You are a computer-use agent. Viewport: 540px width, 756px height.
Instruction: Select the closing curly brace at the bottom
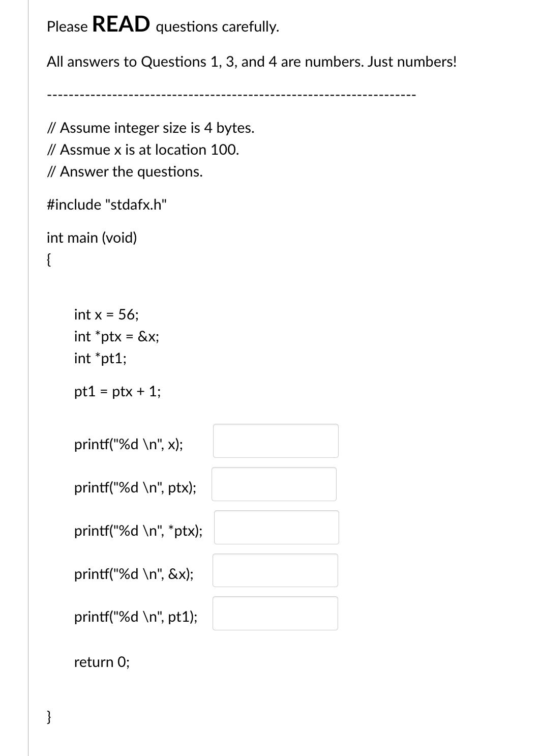pyautogui.click(x=48, y=717)
